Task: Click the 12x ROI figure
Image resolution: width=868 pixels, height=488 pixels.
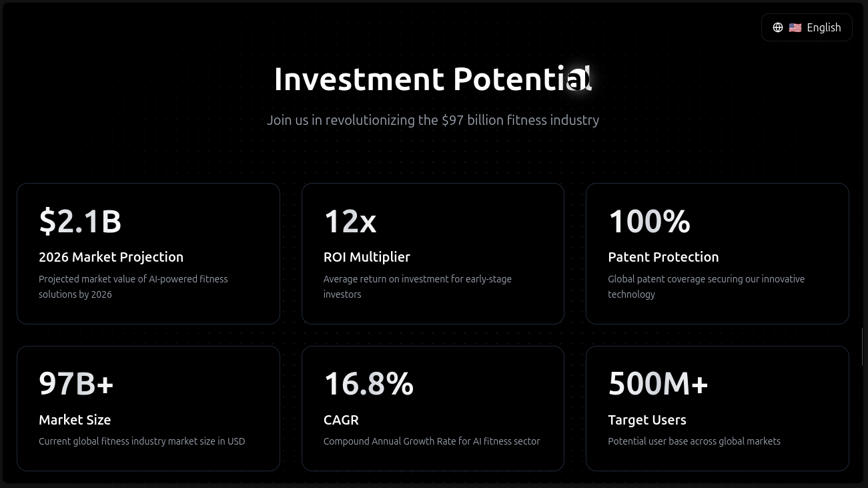Action: [350, 221]
